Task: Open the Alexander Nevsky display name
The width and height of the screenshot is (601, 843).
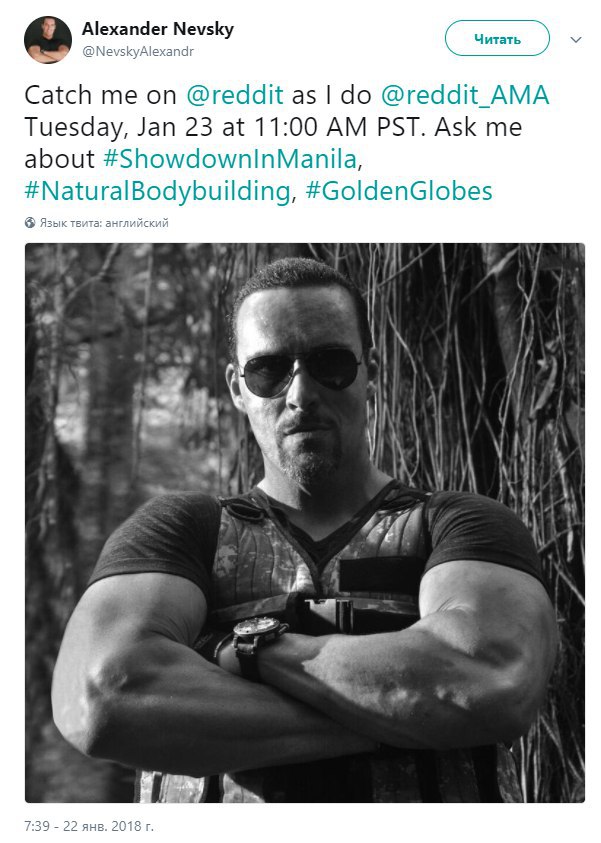Action: [x=158, y=28]
